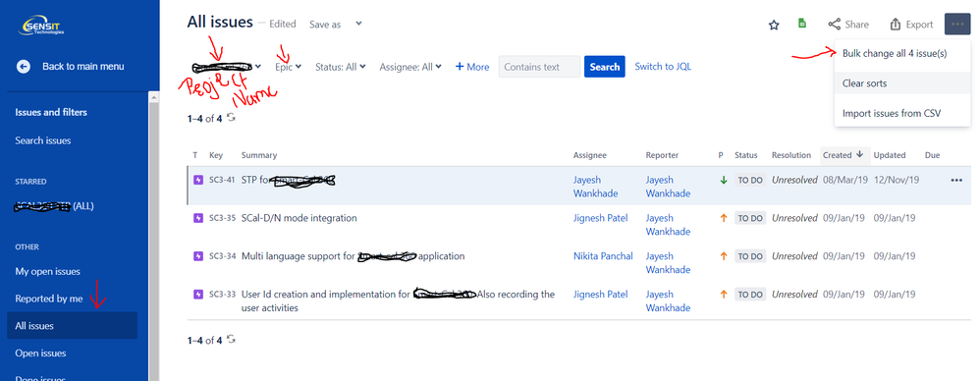Refresh results icon beside top 1–4 of 4
The width and height of the screenshot is (980, 381).
[231, 118]
